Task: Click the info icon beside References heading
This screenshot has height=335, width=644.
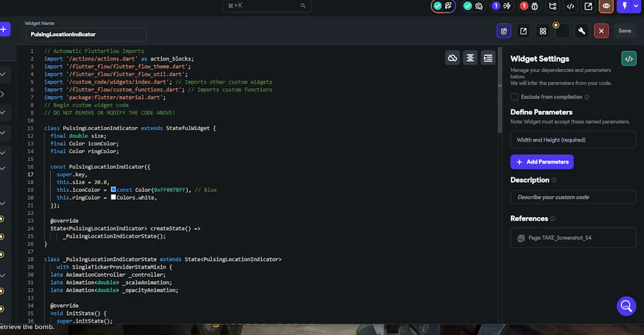Action: coord(553,218)
